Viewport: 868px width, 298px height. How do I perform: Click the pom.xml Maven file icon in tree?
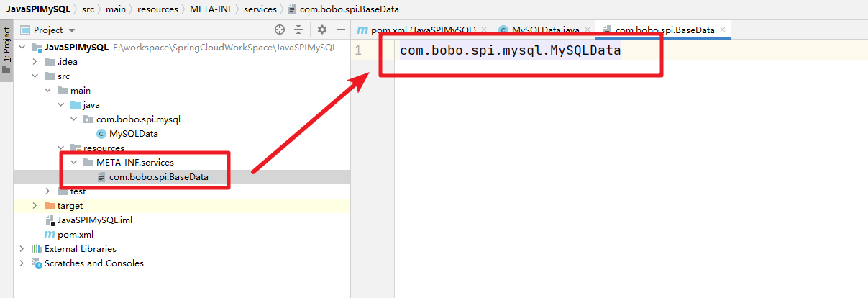pos(50,234)
